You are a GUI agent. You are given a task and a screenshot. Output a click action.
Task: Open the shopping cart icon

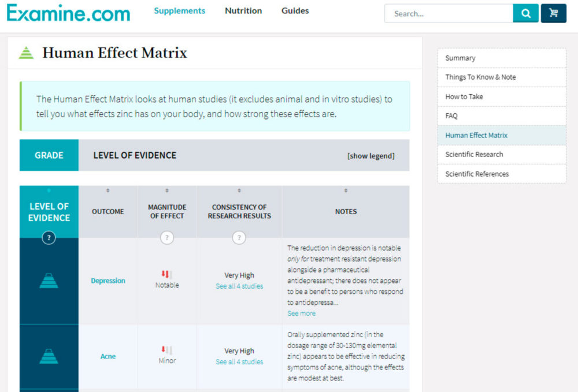(x=553, y=14)
